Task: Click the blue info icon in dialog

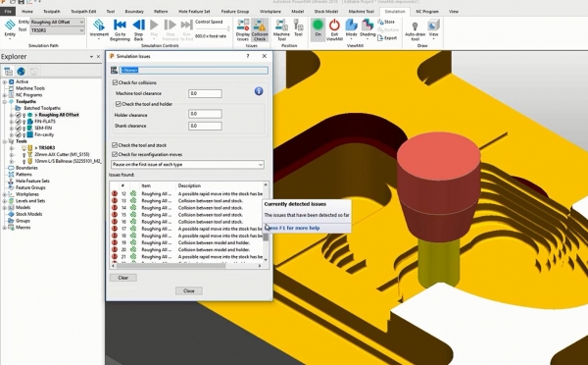Action: (259, 91)
